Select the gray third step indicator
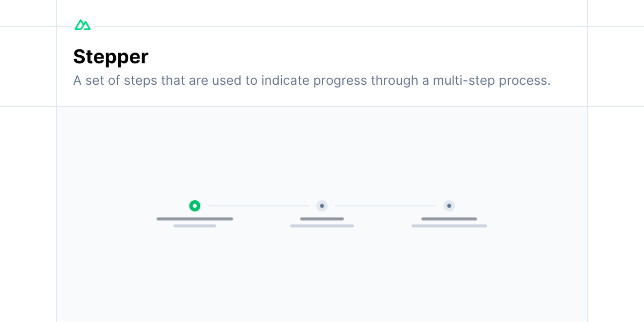The height and width of the screenshot is (322, 644). point(449,206)
